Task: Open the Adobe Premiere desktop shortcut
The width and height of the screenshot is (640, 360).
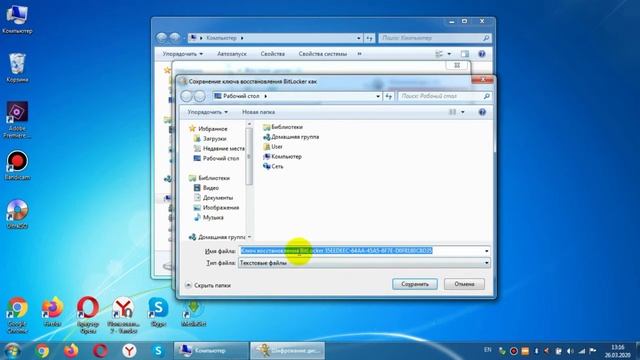Action: click(17, 120)
